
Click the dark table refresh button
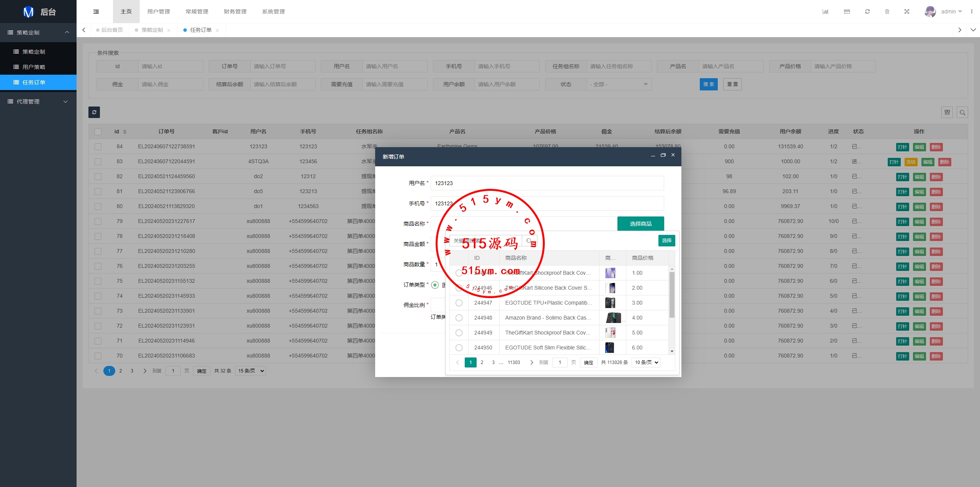pyautogui.click(x=94, y=112)
